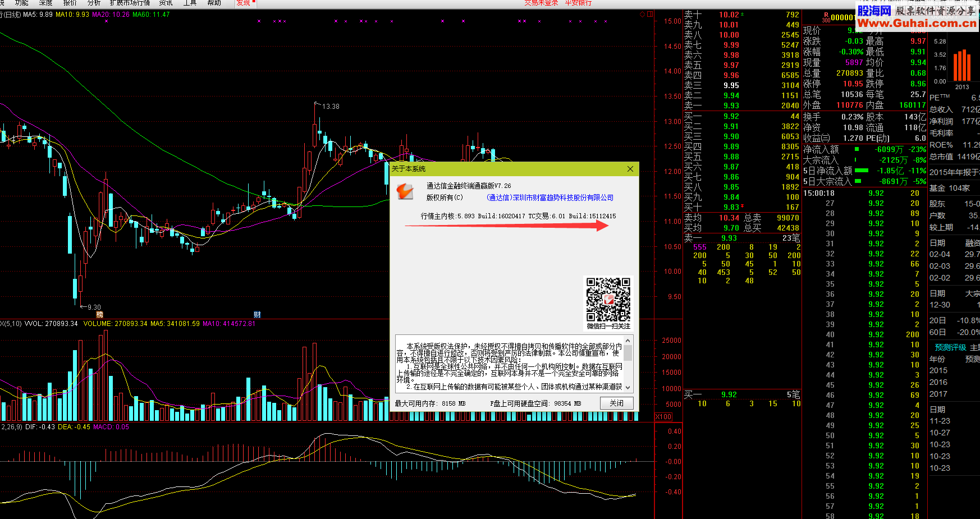Click the 总量 270893 quote field
The image size is (980, 519).
click(833, 74)
